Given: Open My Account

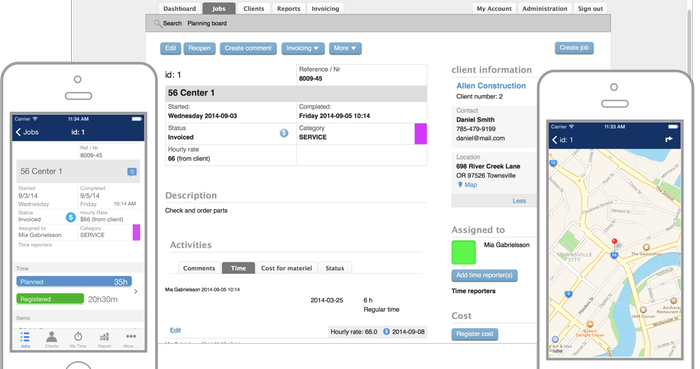Looking at the screenshot, I should (x=494, y=8).
